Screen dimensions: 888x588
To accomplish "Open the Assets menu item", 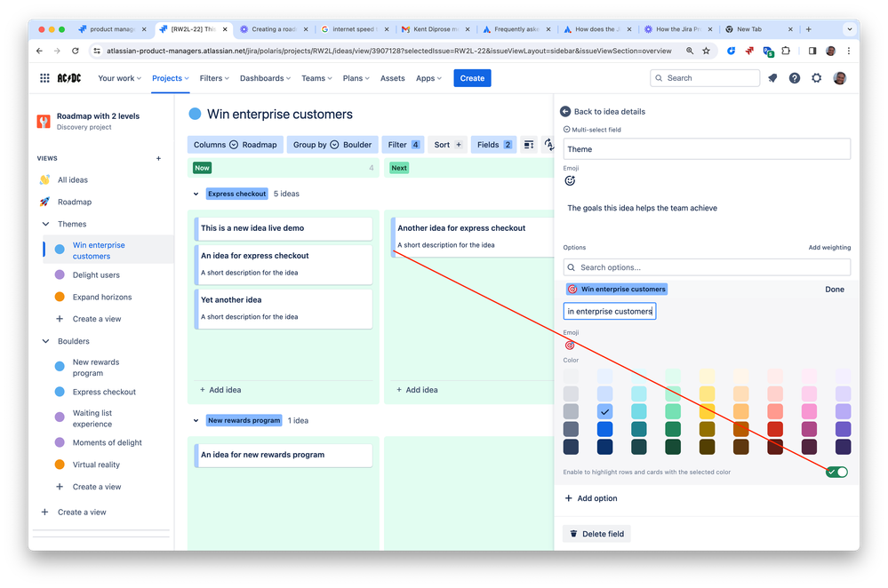I will point(393,78).
